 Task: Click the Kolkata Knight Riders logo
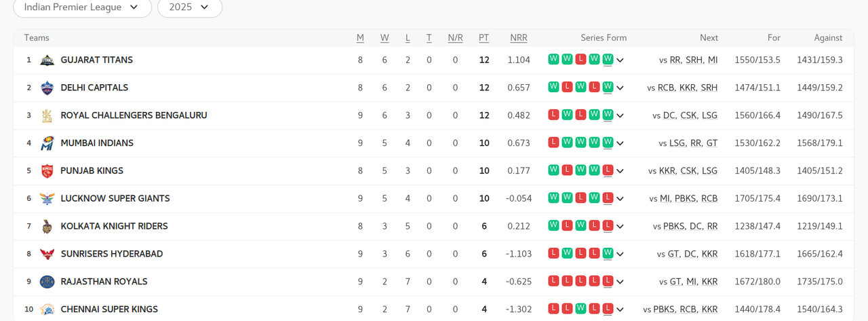[47, 226]
